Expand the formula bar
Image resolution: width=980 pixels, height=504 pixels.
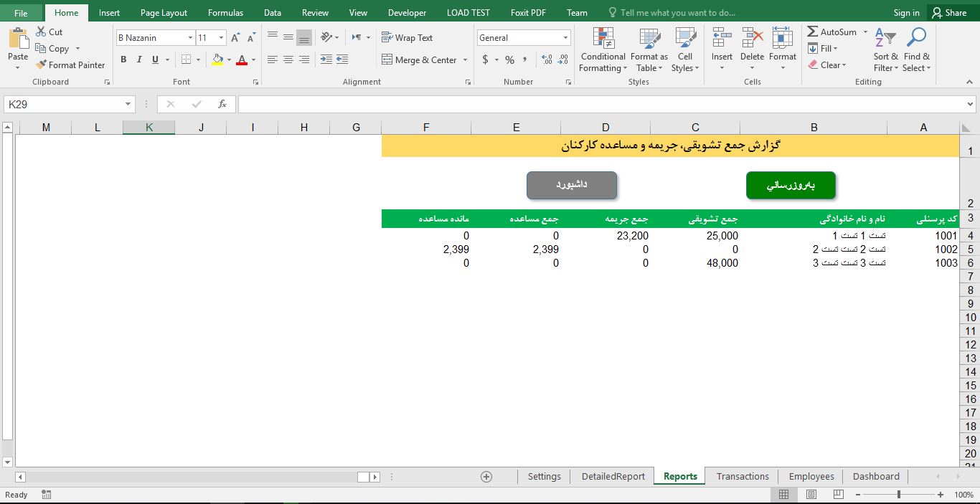(x=971, y=105)
